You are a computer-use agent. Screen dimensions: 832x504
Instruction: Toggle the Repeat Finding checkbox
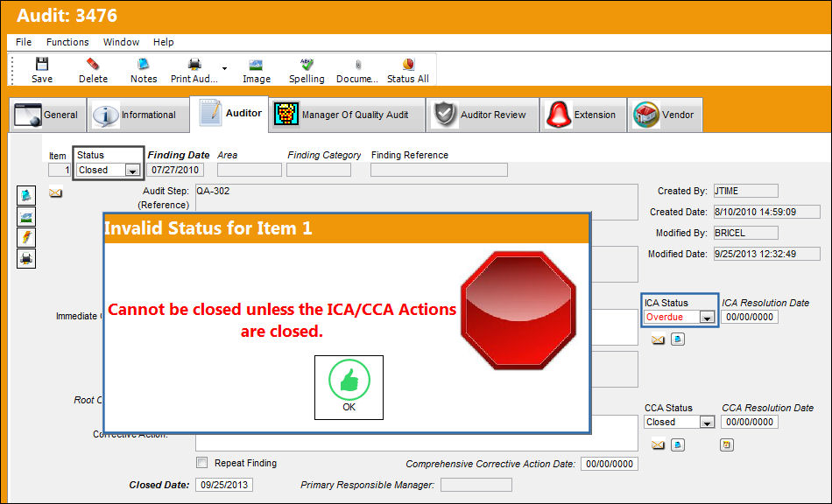(x=202, y=463)
